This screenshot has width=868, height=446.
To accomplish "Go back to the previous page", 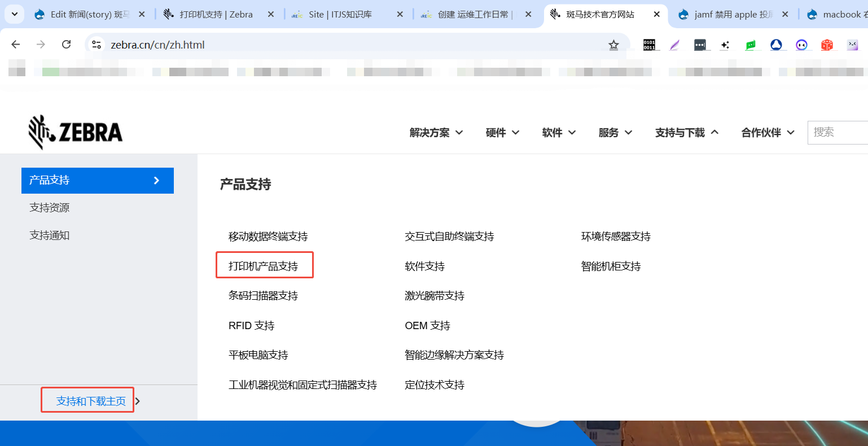I will coord(16,45).
